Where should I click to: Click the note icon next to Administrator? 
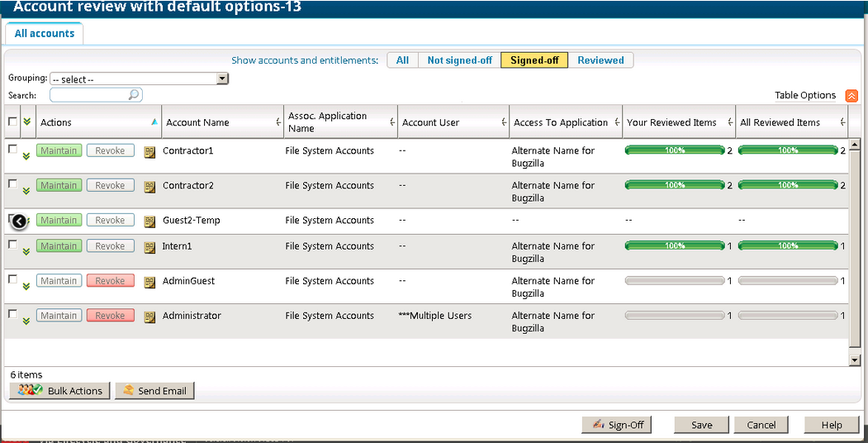tap(149, 317)
